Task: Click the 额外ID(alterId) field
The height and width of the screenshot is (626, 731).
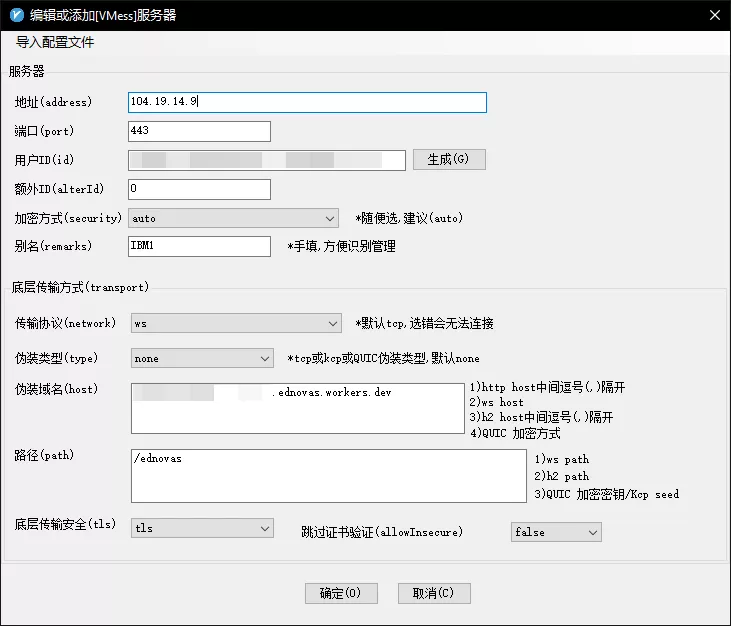Action: 199,189
